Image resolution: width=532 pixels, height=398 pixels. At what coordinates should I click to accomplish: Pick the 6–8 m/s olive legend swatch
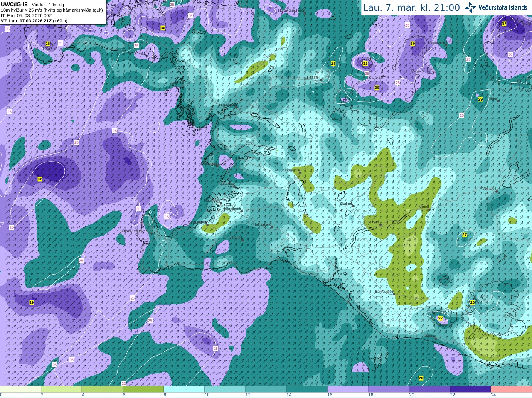[143, 389]
